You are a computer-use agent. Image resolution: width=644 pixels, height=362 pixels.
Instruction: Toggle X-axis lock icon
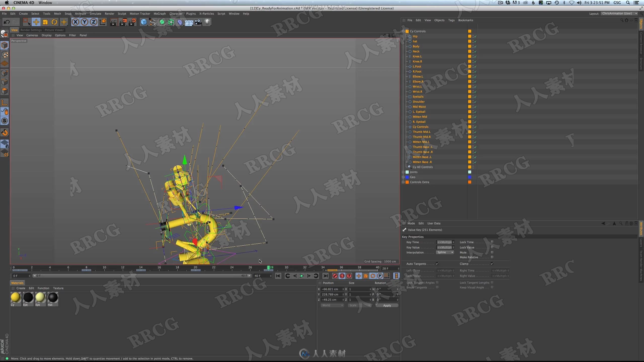point(75,22)
